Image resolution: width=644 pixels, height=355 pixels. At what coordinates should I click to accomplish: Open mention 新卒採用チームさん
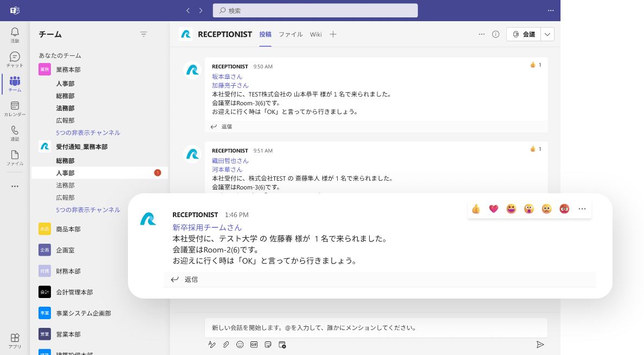click(x=207, y=227)
